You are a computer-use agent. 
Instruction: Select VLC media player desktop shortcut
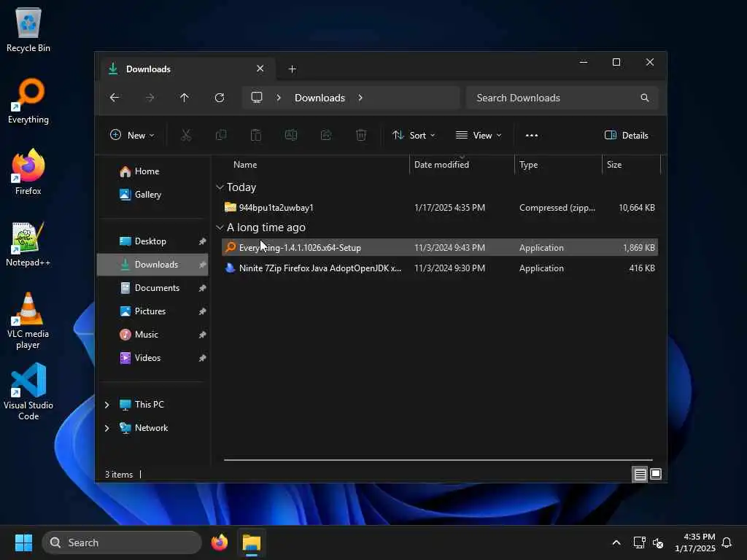click(x=28, y=321)
